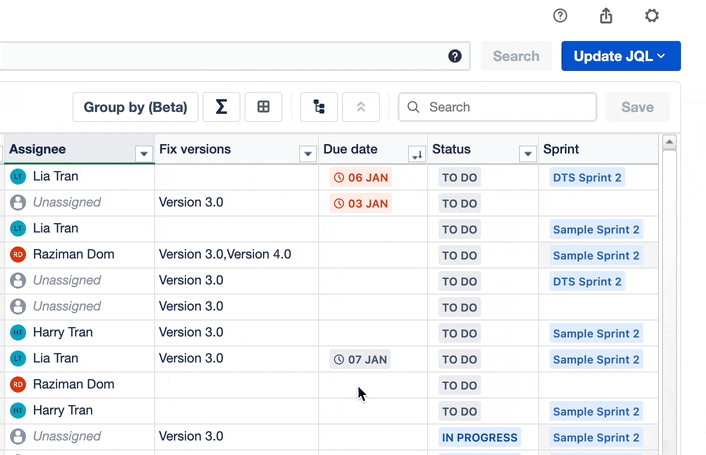The height and width of the screenshot is (455, 706).
Task: Click the grid columns layout icon
Action: click(x=264, y=107)
